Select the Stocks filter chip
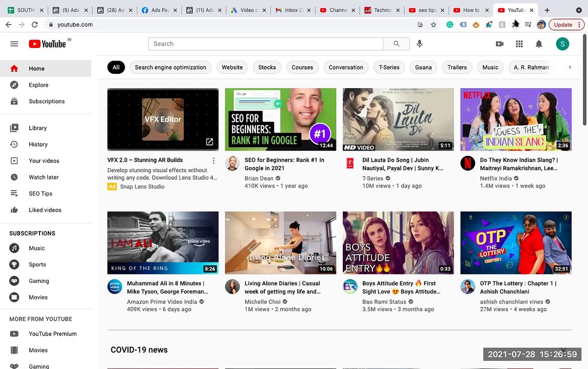 point(267,68)
